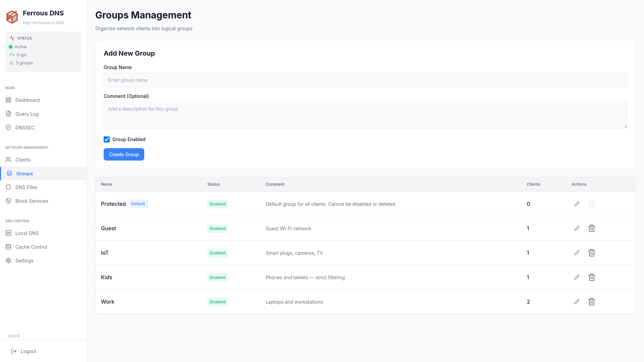Image resolution: width=644 pixels, height=362 pixels.
Task: Click the green Active status dot
Action: 11,47
